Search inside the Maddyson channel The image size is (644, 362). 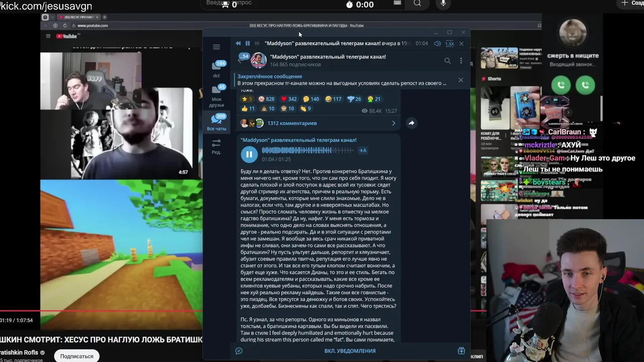click(447, 61)
